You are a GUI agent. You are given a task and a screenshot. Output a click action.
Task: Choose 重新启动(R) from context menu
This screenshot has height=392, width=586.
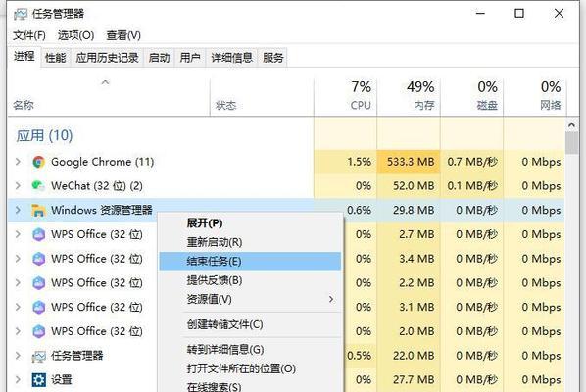250,242
